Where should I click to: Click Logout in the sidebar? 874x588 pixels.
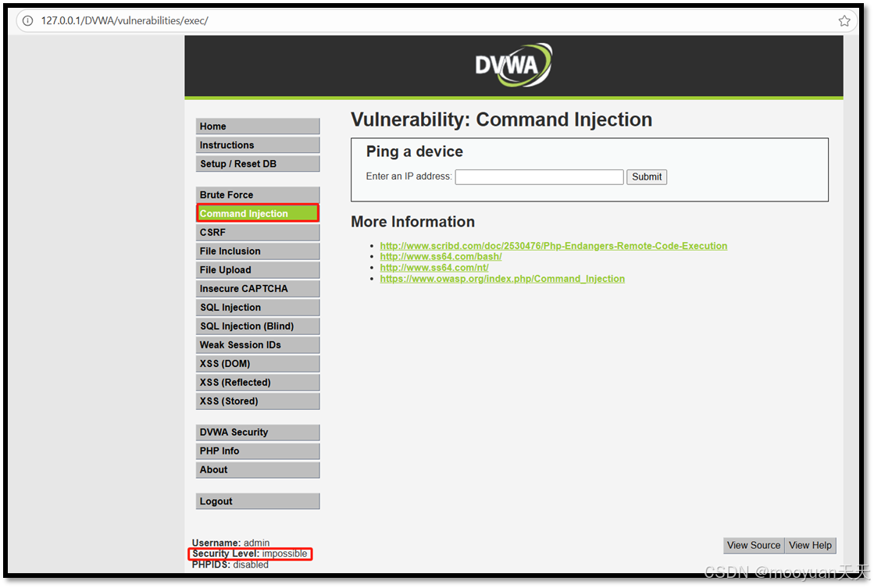point(258,501)
